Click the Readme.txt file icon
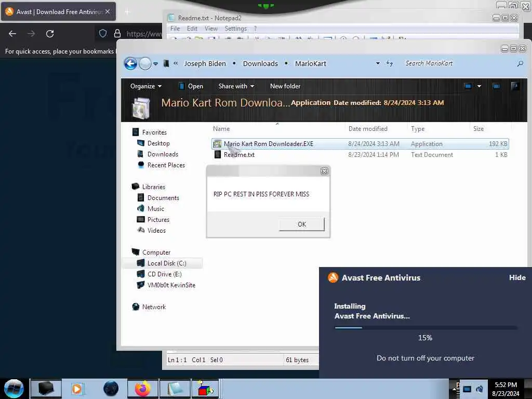 pos(218,155)
